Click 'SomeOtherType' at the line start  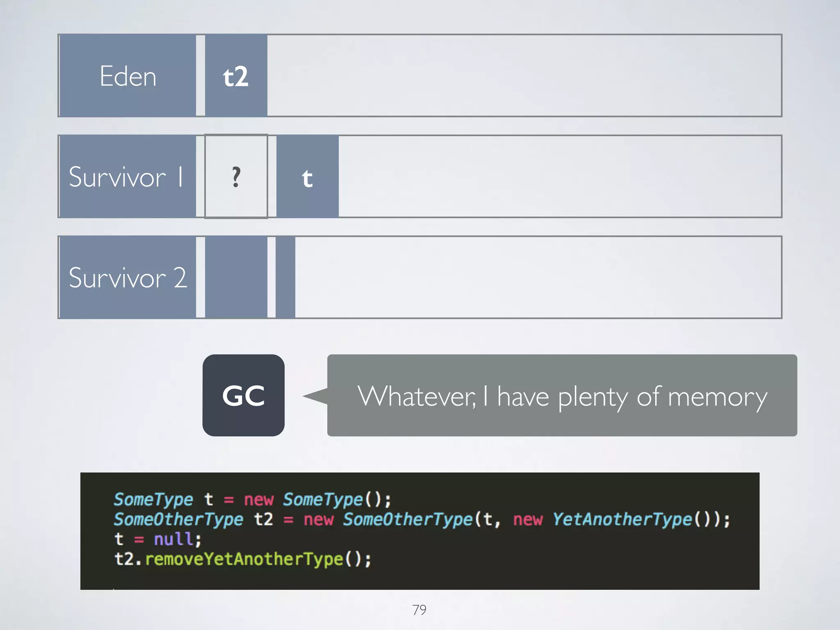[x=178, y=519]
